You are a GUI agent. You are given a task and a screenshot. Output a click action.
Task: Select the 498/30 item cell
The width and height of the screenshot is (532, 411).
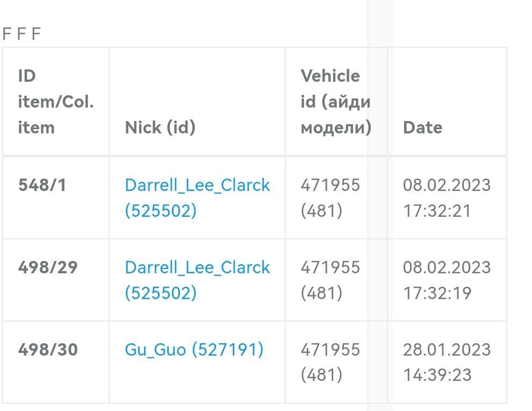pos(48,350)
